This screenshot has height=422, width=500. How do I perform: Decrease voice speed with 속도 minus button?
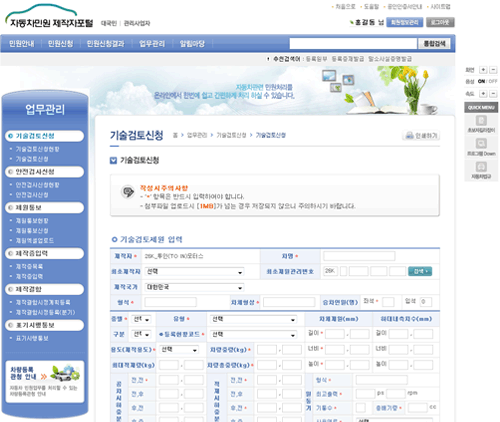point(493,94)
